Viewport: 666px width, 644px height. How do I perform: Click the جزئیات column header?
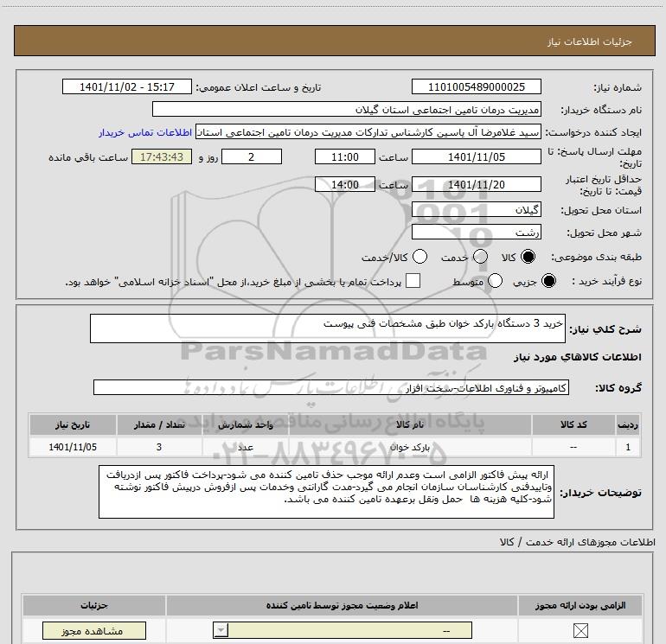[x=94, y=605]
